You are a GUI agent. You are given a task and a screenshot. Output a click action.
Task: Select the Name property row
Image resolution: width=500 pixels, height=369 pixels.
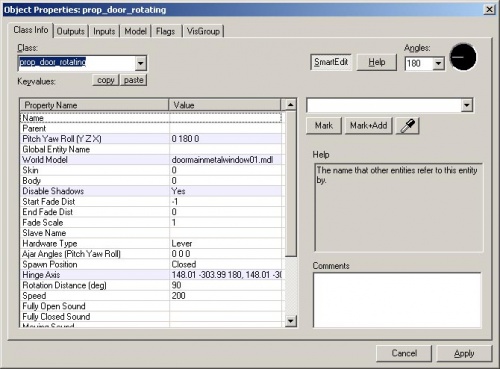tap(151, 118)
